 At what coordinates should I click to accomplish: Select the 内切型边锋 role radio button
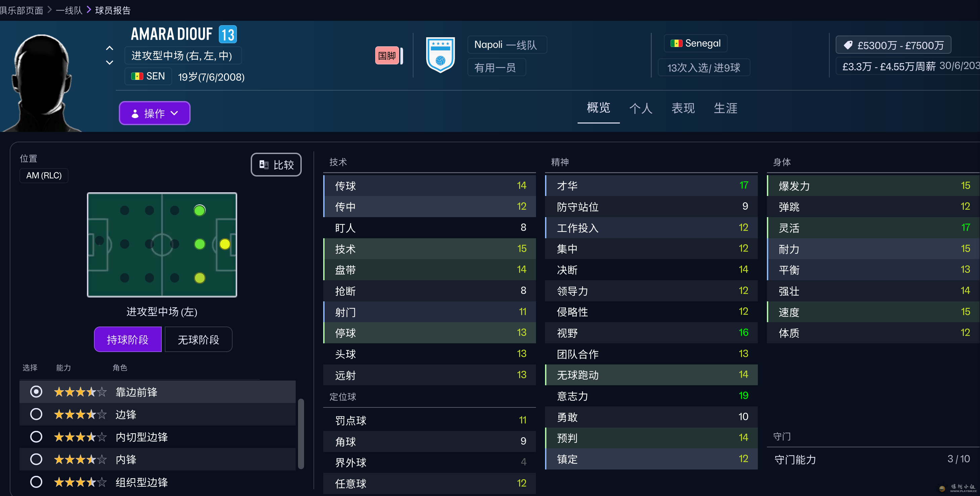tap(36, 437)
